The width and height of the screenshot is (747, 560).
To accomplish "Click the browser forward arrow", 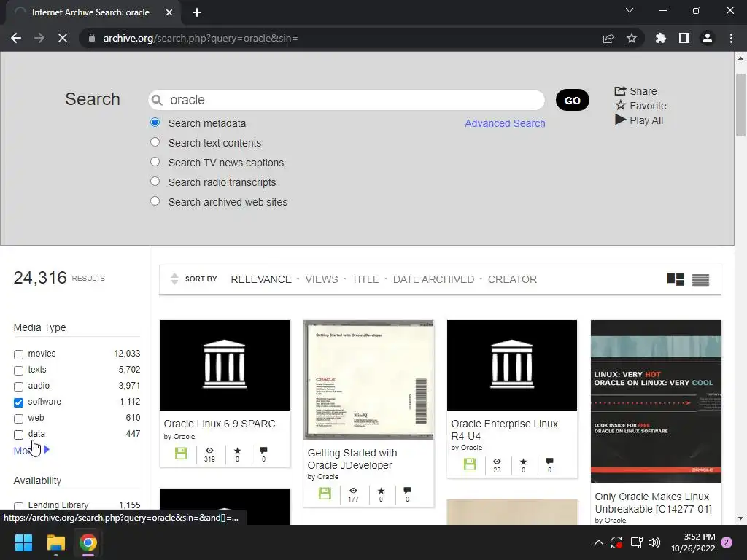I will pos(39,38).
